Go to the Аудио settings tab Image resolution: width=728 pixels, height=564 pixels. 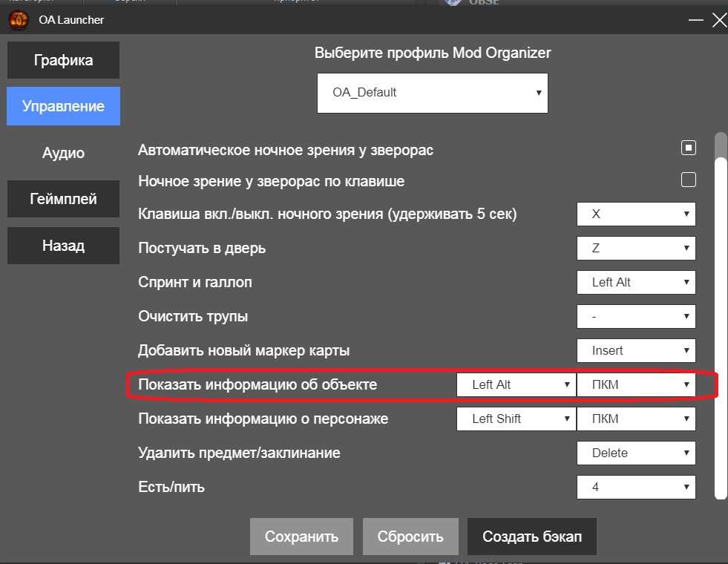[x=63, y=153]
